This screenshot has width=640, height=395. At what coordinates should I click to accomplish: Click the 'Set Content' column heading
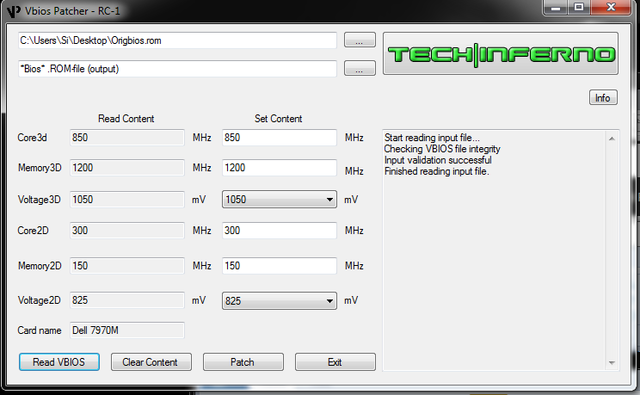(278, 119)
